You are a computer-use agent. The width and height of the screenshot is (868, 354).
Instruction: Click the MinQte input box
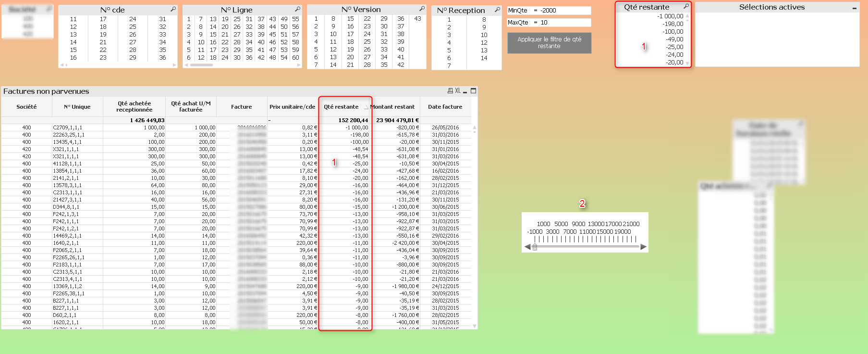point(549,10)
